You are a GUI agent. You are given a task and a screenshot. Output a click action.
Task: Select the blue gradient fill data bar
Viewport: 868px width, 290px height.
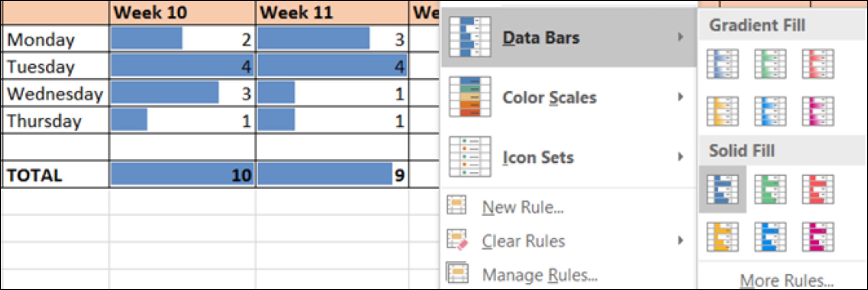[722, 64]
